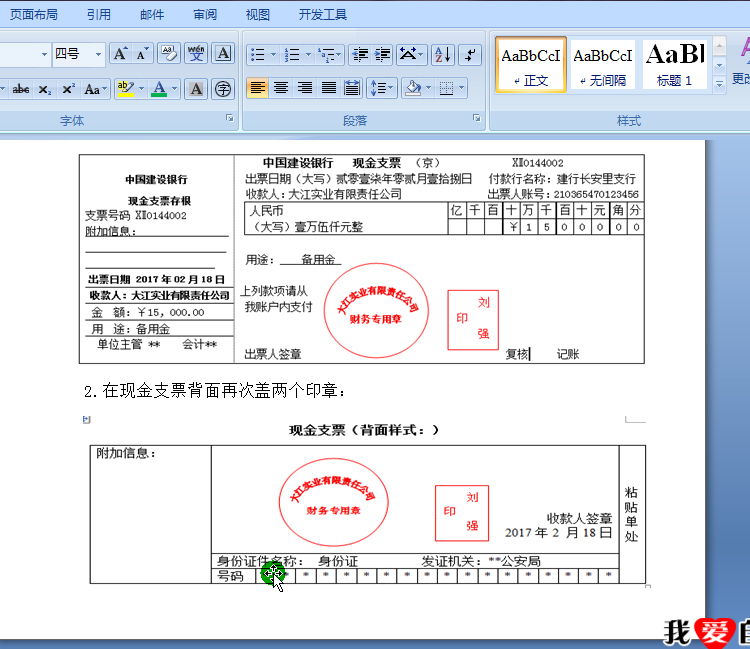This screenshot has width=750, height=649.
Task: Click the Bullets list icon
Action: tap(258, 55)
